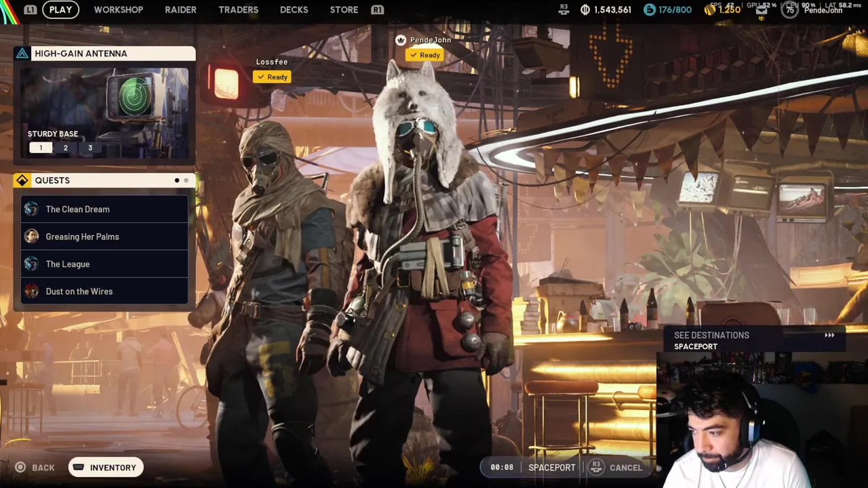The width and height of the screenshot is (868, 488).
Task: Open the PLAY tab
Action: [x=60, y=9]
